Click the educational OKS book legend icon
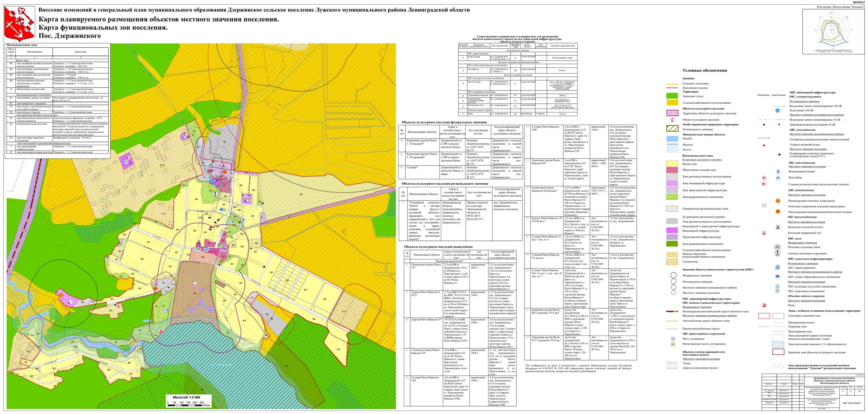This screenshot has height=414, width=868. (x=777, y=277)
